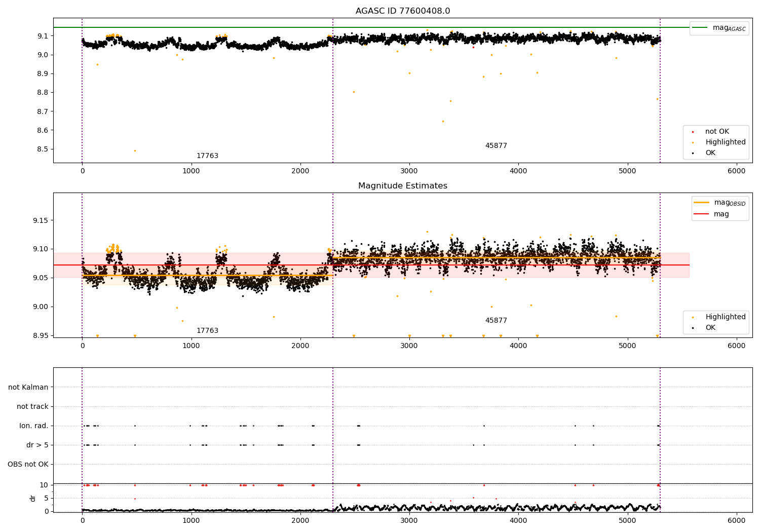This screenshot has height=532, width=760.
Task: Click the 'mag AGASC' legend entry
Action: [x=719, y=28]
